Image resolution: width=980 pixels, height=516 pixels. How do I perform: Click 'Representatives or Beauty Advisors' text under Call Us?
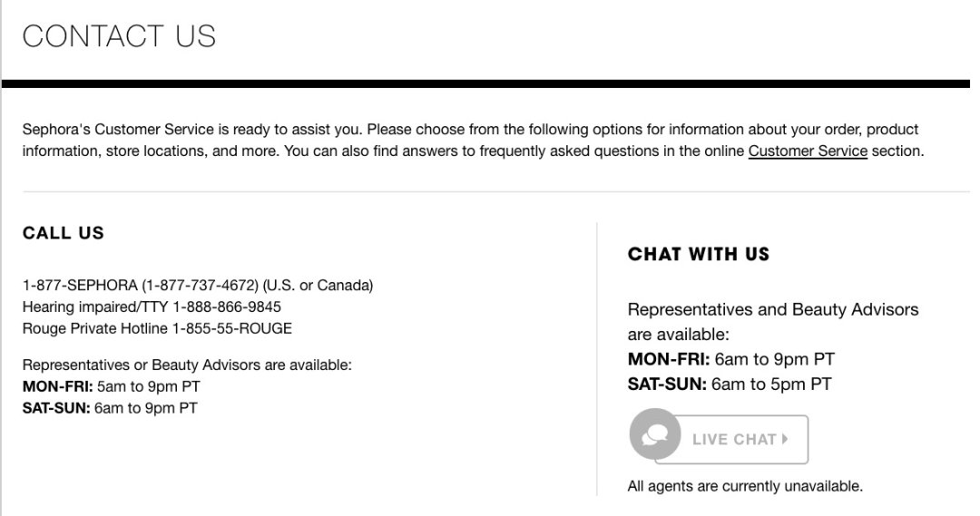point(186,365)
